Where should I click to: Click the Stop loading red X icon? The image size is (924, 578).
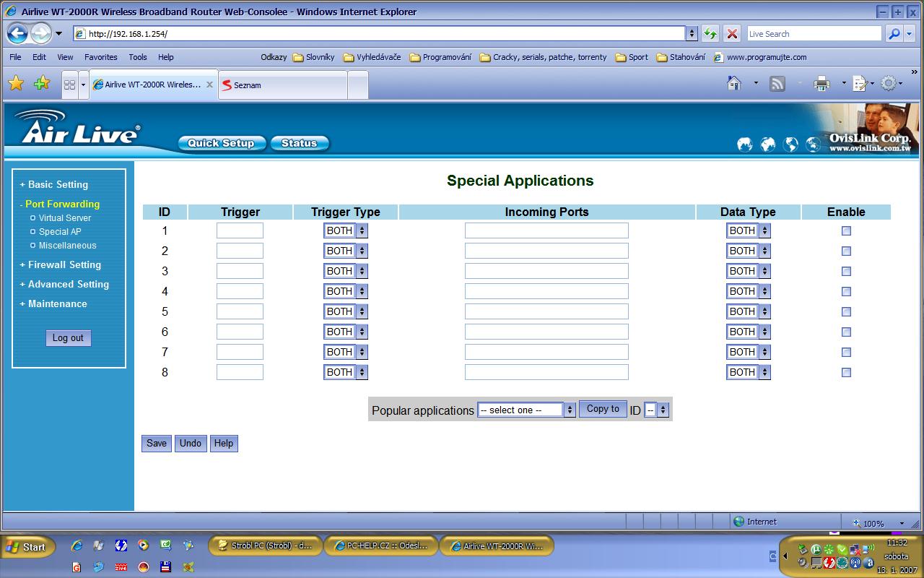(x=732, y=33)
